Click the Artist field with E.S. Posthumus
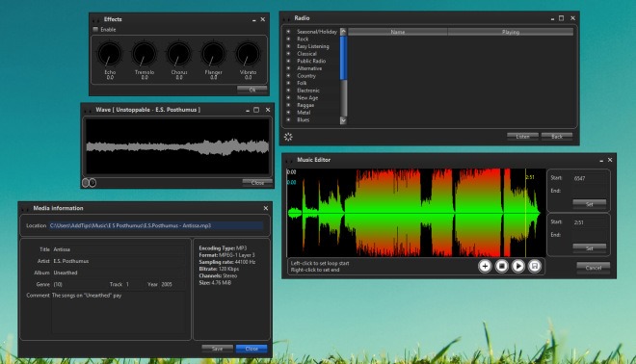636x364 pixels. [x=119, y=261]
